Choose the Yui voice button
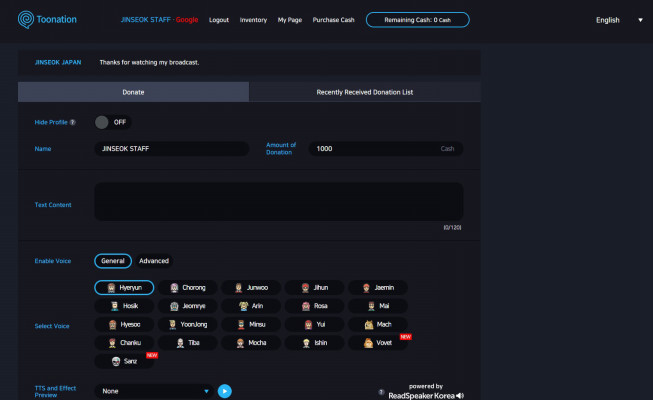The width and height of the screenshot is (653, 400). click(314, 324)
